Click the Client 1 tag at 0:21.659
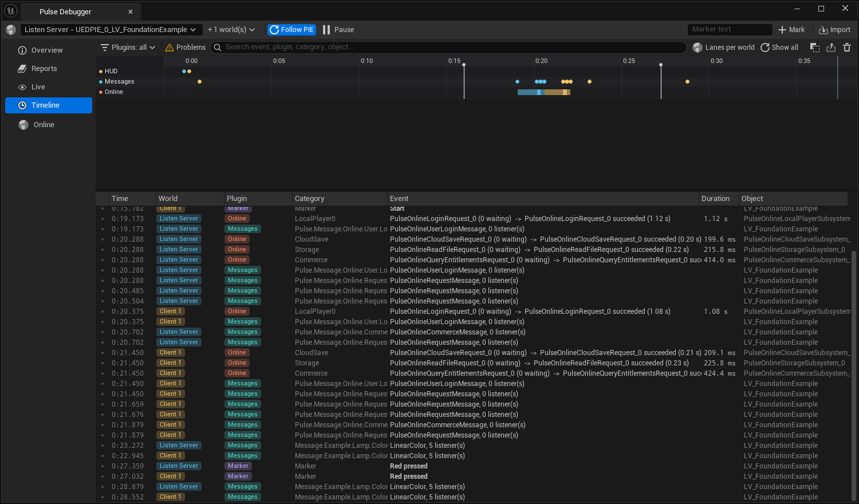 click(171, 404)
